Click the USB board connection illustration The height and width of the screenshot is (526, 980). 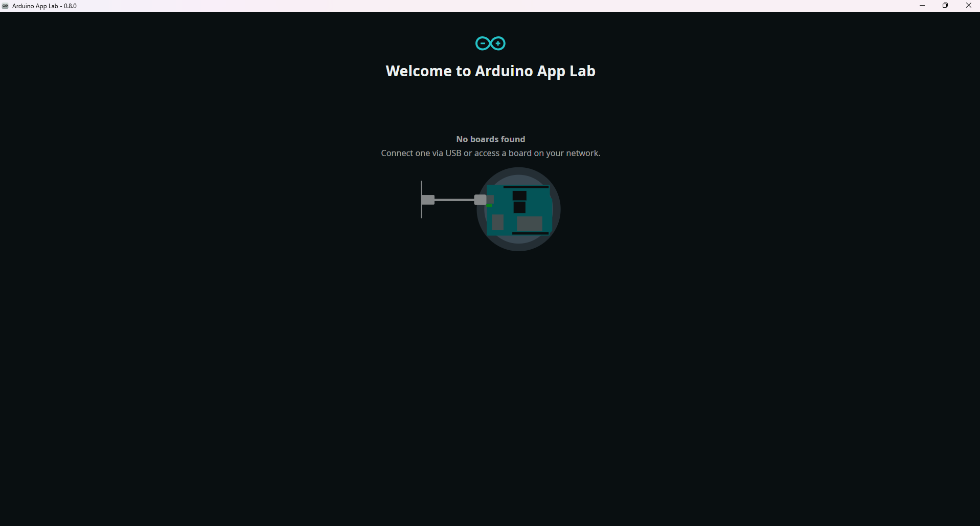490,209
